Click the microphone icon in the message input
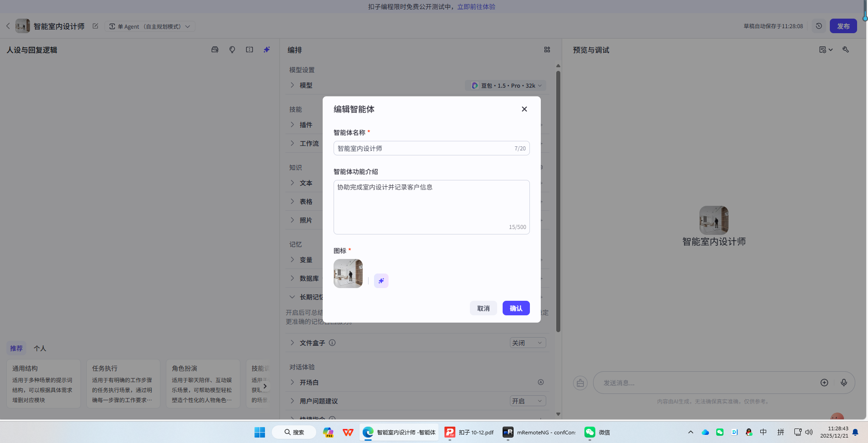Viewport: 868px width, 443px height. tap(844, 383)
